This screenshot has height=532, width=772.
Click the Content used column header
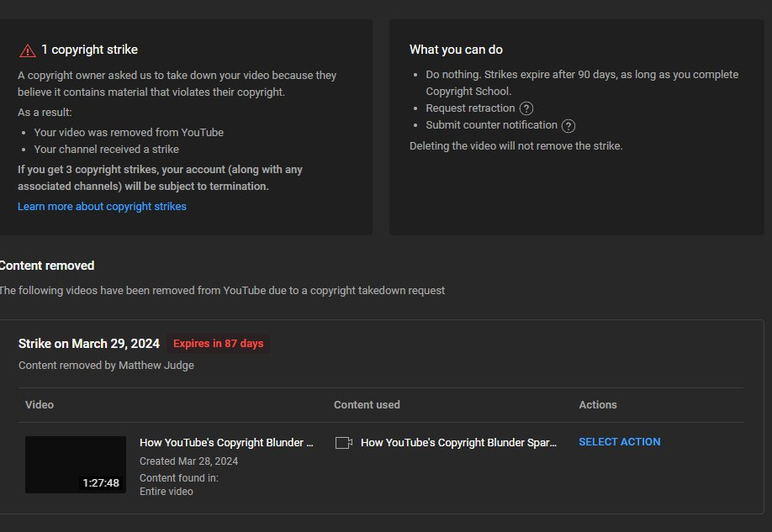[367, 405]
